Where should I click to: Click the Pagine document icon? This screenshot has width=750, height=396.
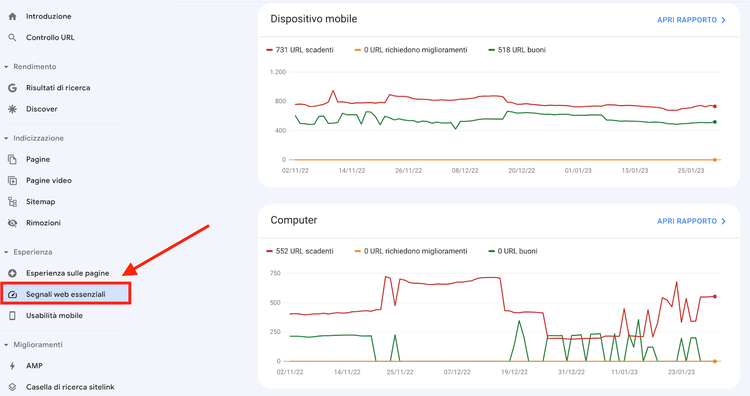(12, 159)
